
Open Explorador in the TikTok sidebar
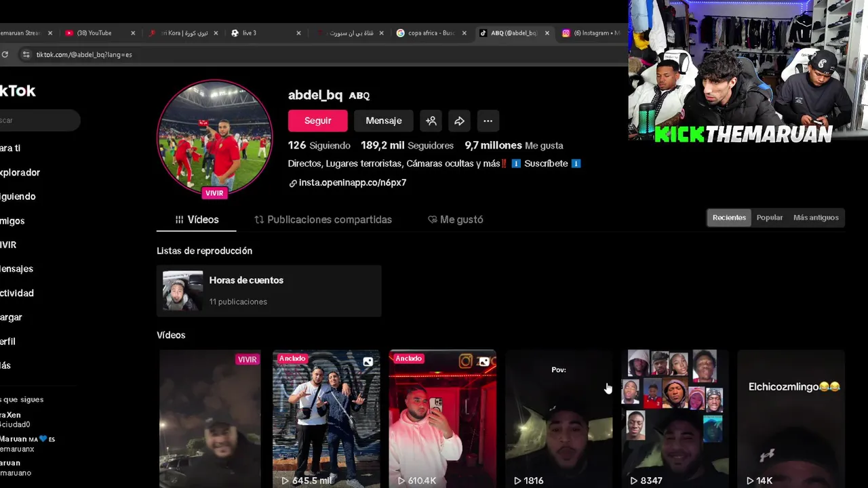coord(20,173)
